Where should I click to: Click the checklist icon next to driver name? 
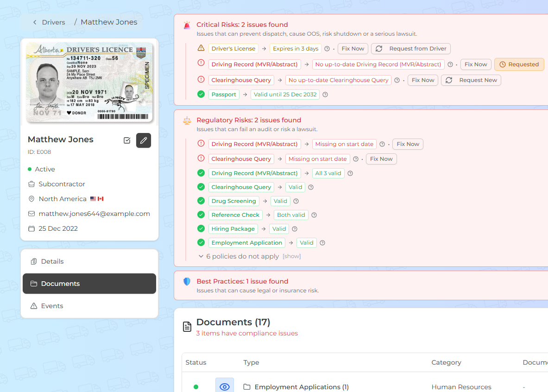click(127, 140)
